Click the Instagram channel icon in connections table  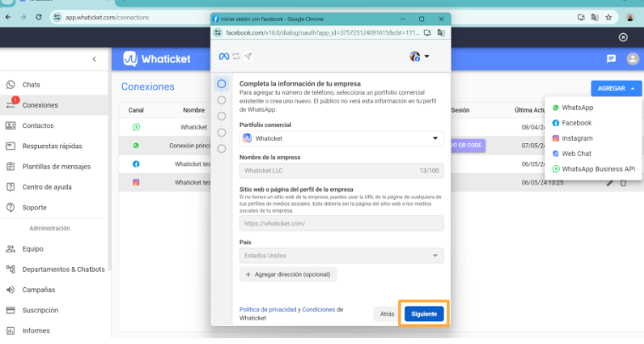click(136, 182)
